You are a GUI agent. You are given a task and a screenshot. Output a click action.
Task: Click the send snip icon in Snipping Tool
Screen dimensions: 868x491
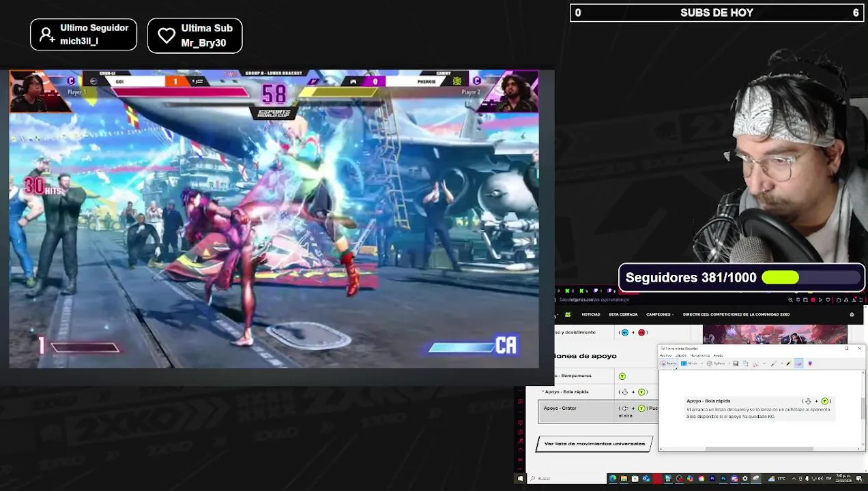point(756,363)
